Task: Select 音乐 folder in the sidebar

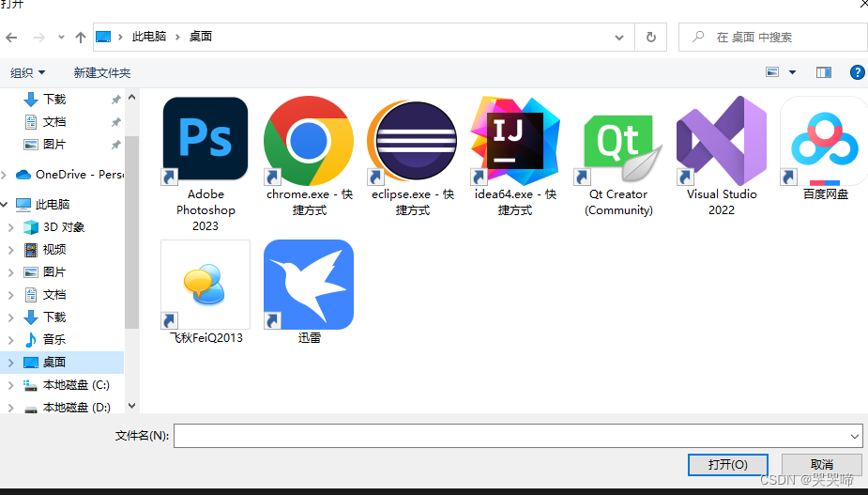Action: (x=45, y=340)
